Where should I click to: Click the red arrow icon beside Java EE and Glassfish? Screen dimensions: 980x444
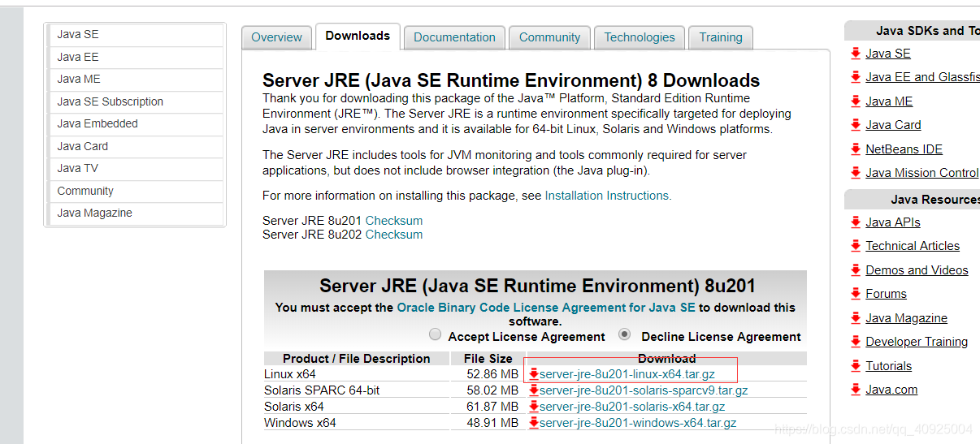(856, 77)
